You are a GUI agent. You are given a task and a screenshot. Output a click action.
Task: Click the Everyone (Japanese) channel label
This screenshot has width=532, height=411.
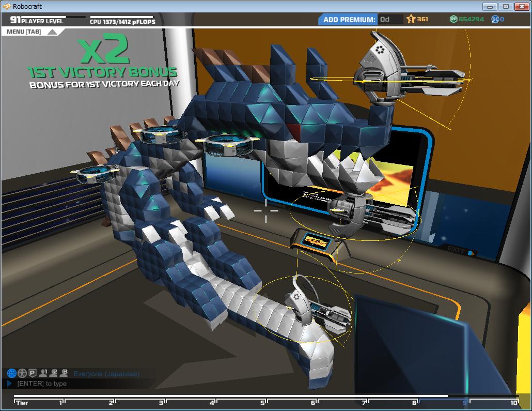point(106,374)
